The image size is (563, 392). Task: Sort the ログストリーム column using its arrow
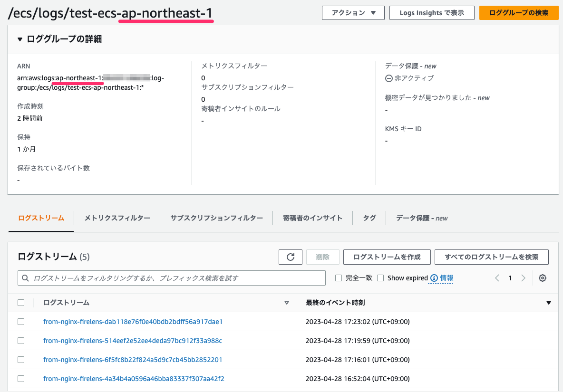click(287, 303)
